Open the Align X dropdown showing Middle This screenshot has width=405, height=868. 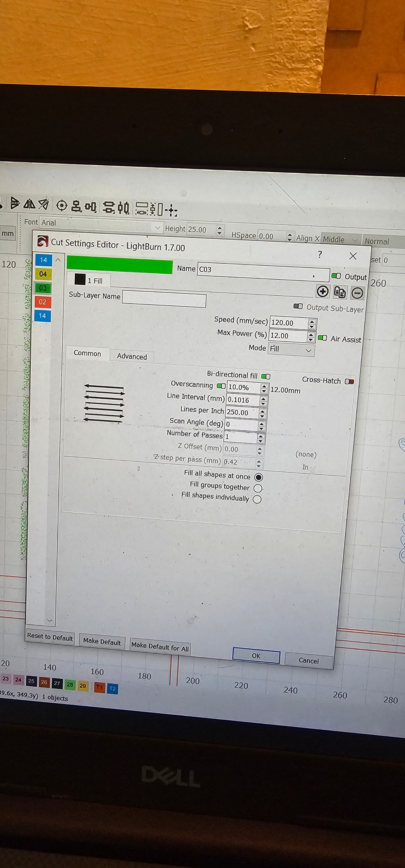coord(341,240)
